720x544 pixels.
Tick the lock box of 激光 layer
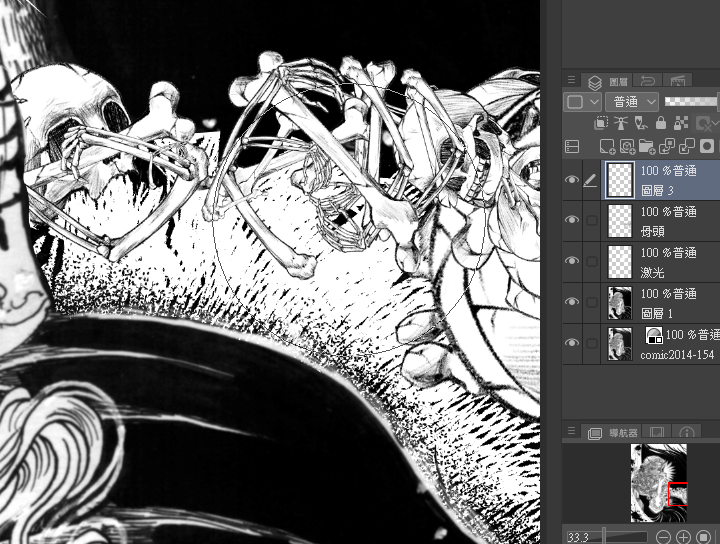(x=592, y=261)
